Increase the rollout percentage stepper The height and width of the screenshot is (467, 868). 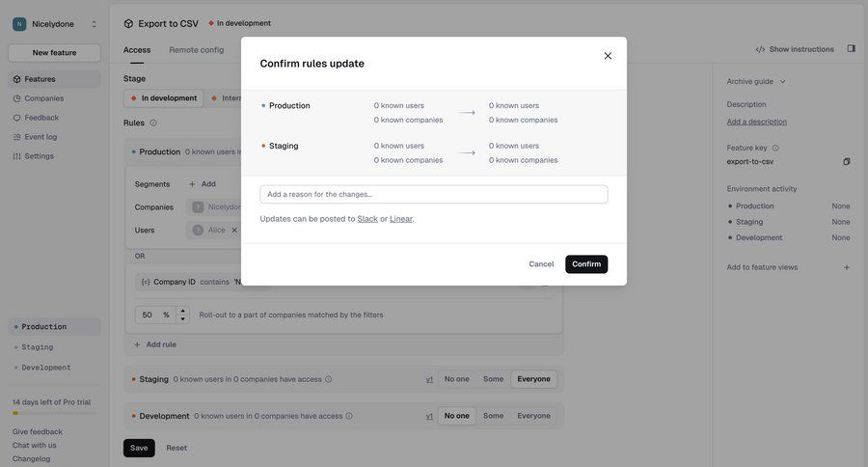click(182, 311)
